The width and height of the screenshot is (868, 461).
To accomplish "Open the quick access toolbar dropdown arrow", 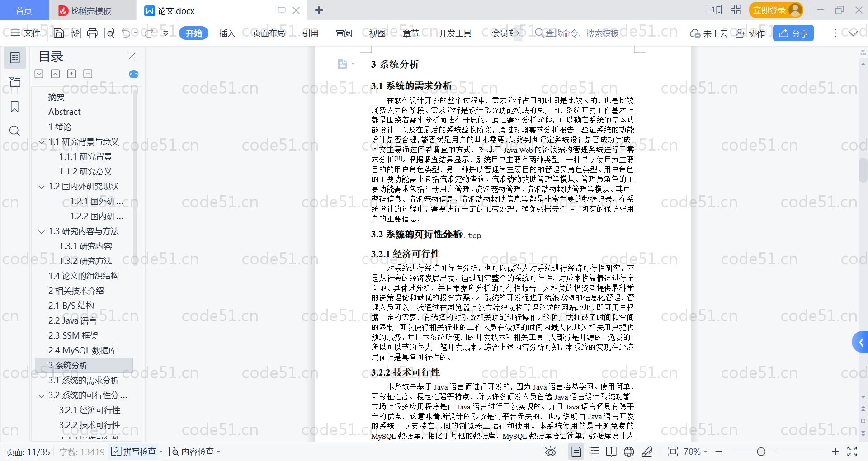I will pos(165,33).
